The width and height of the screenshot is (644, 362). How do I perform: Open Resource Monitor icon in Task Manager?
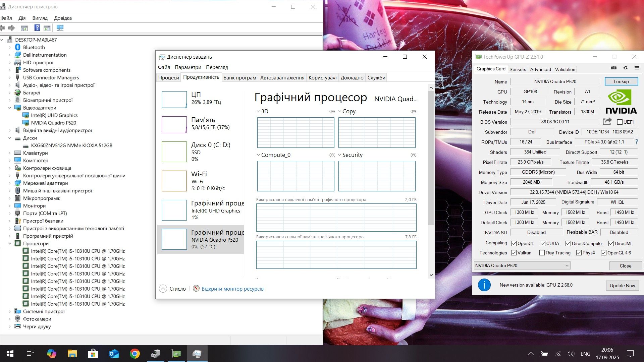pos(196,289)
